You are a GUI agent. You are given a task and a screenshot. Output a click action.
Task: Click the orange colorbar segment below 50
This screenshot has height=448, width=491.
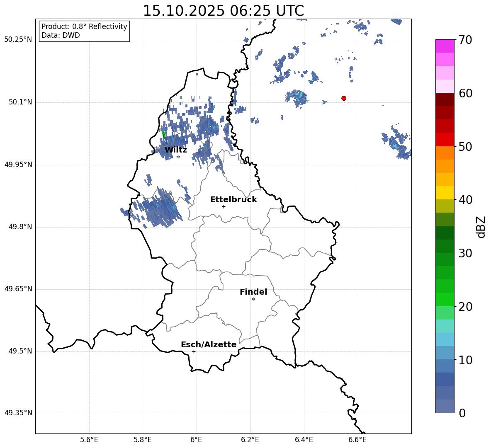point(445,153)
